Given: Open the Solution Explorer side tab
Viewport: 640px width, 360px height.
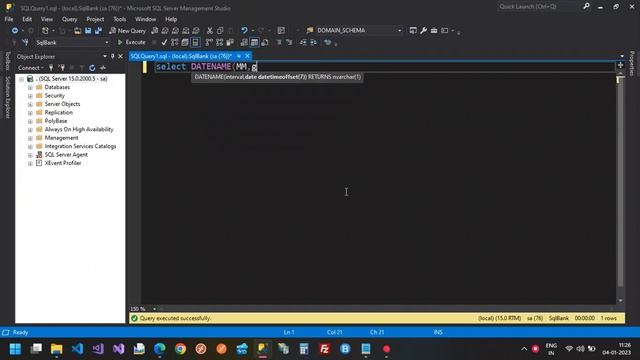Looking at the screenshot, I should (x=7, y=98).
